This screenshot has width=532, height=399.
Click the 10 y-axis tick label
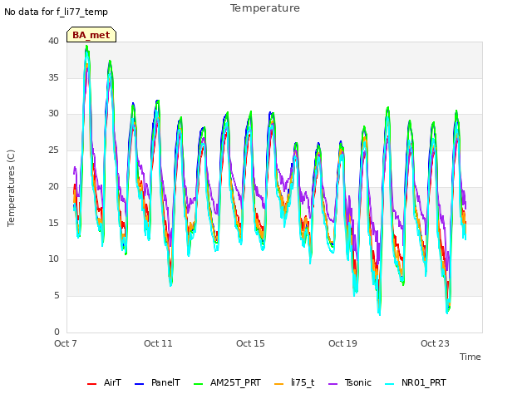(x=53, y=259)
